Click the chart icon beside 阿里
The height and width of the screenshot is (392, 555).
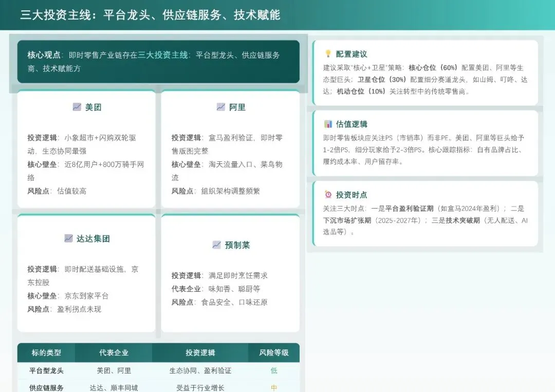(x=221, y=107)
